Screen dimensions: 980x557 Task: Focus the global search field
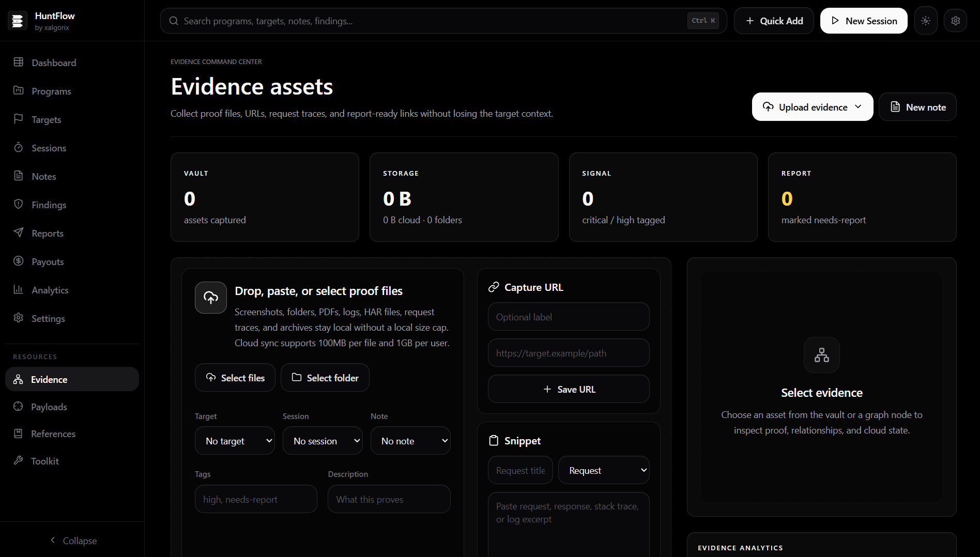tap(443, 21)
